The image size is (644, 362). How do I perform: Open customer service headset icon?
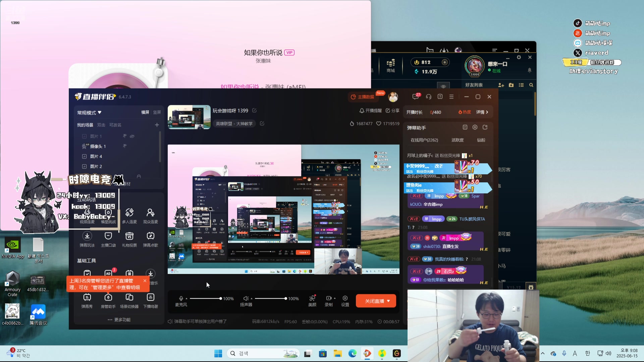point(428,97)
